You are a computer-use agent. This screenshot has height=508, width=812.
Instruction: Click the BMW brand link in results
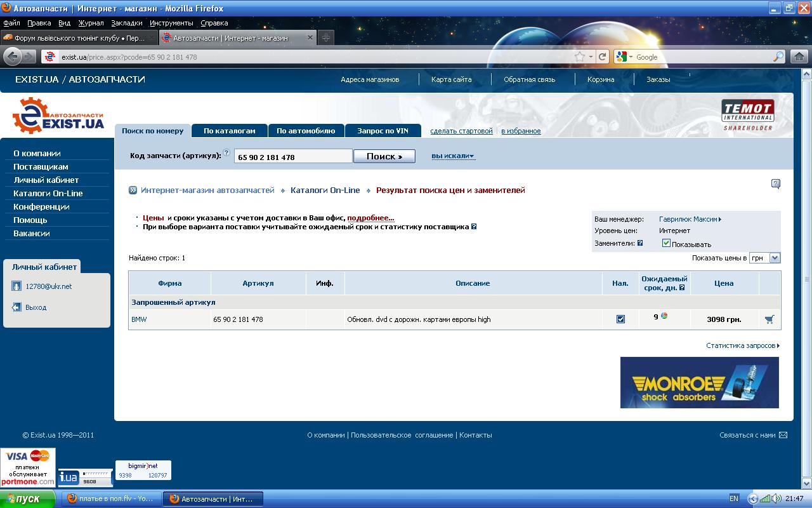(139, 319)
